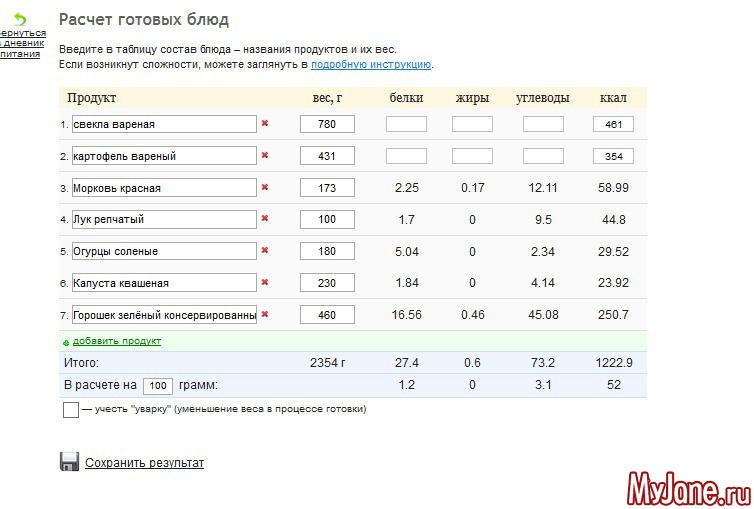The height and width of the screenshot is (509, 754).
Task: Click the green return arrow icon
Action: click(20, 19)
